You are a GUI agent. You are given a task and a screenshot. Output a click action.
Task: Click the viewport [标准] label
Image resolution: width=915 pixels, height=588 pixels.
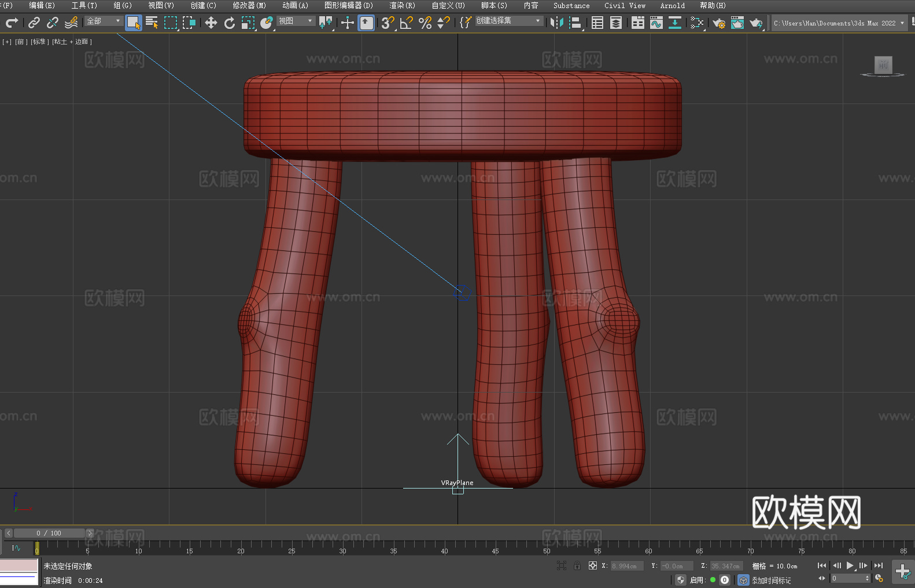tap(39, 42)
